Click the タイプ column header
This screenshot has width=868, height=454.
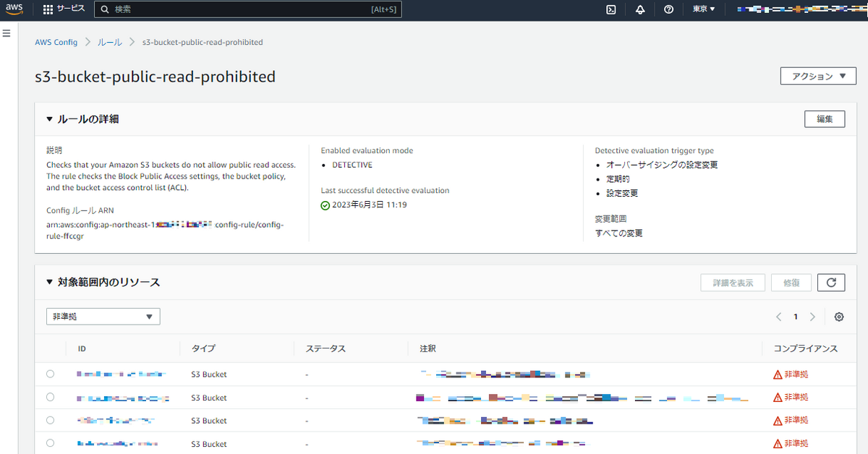[x=203, y=348]
